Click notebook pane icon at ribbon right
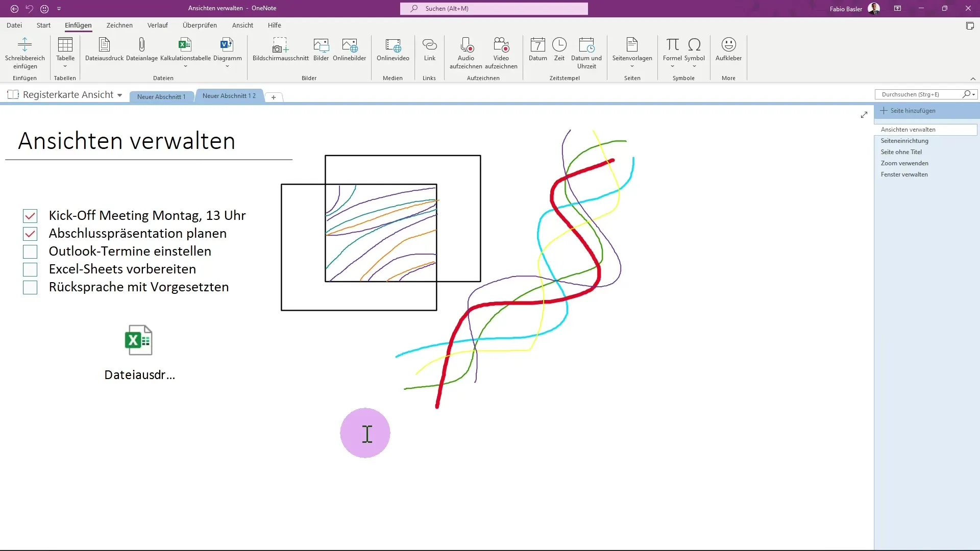This screenshot has width=980, height=551. [970, 26]
